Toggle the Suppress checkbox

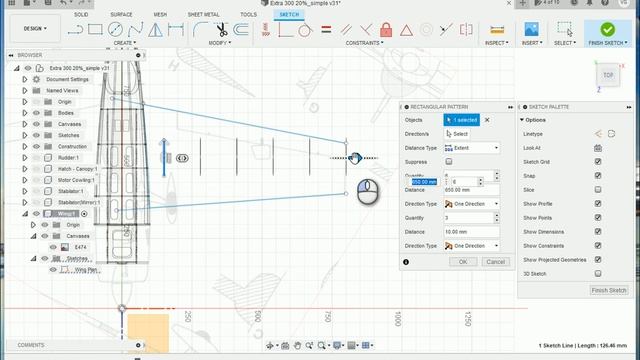[x=449, y=162]
